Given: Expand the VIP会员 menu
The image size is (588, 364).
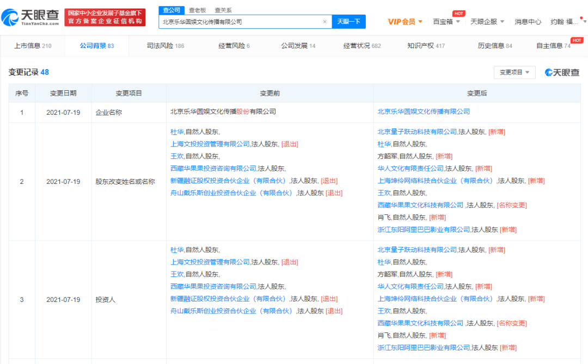Looking at the screenshot, I should (x=405, y=22).
